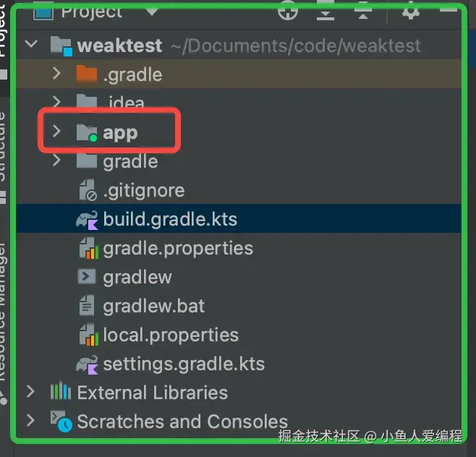The image size is (476, 457).
Task: Collapse the weaktest root project node
Action: click(30, 45)
